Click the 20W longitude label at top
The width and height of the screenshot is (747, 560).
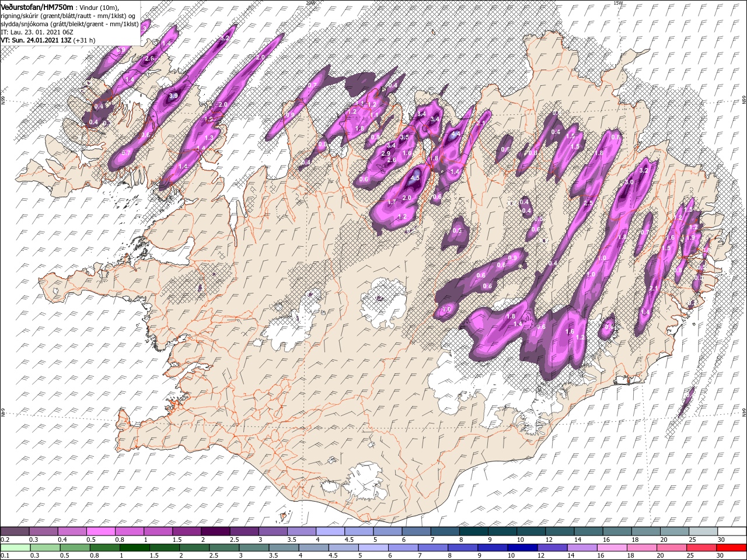click(x=310, y=3)
